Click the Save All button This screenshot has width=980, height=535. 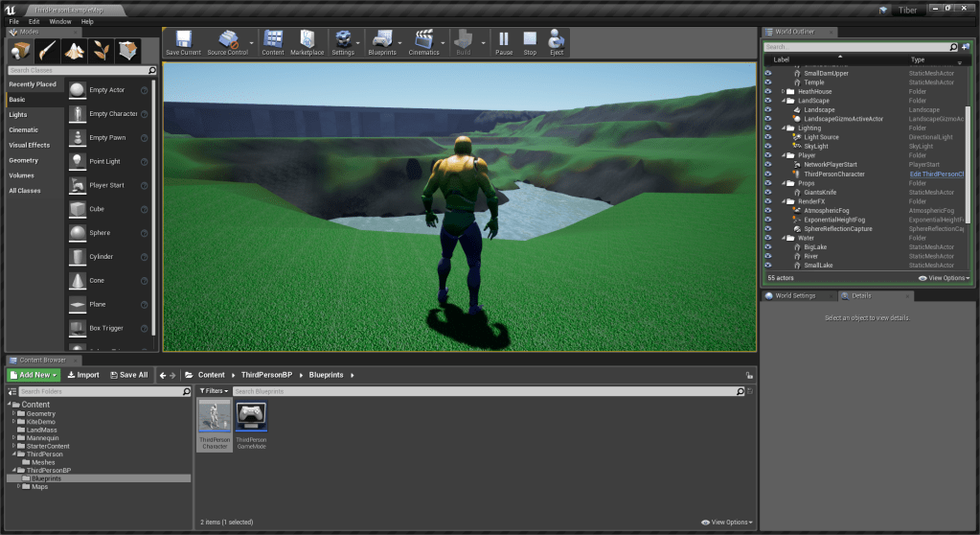129,375
